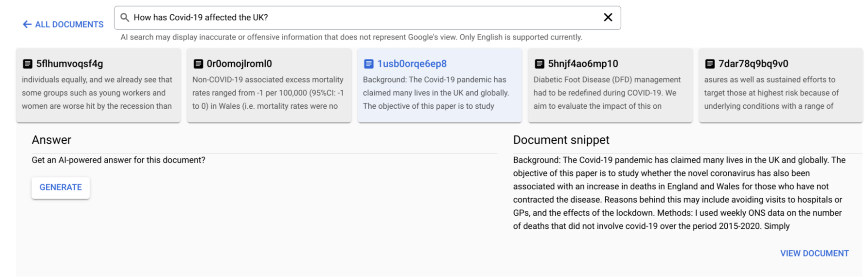868x277 pixels.
Task: Open the View Document link
Action: (814, 254)
